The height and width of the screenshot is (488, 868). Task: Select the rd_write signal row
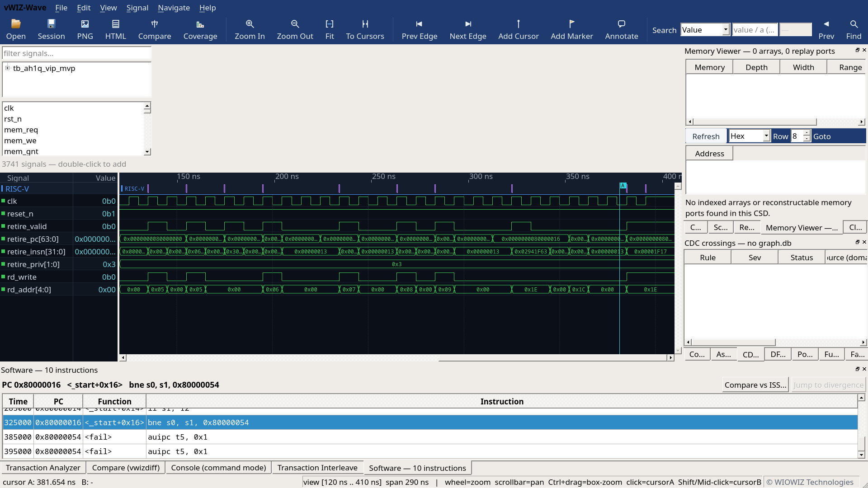[59, 277]
